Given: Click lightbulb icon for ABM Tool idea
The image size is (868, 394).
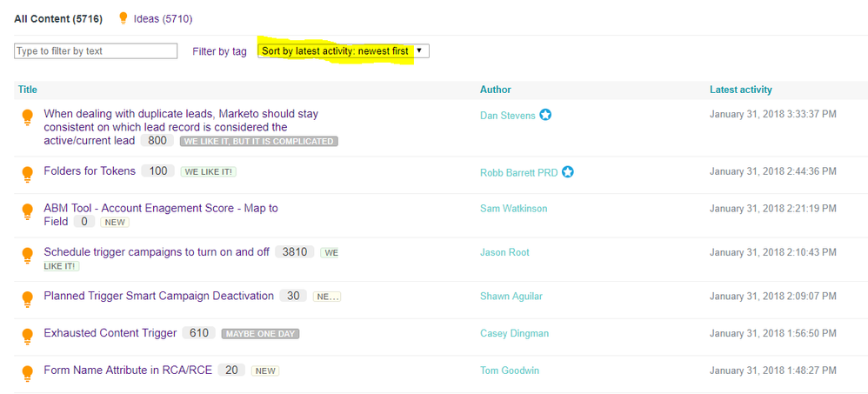Looking at the screenshot, I should pyautogui.click(x=27, y=211).
